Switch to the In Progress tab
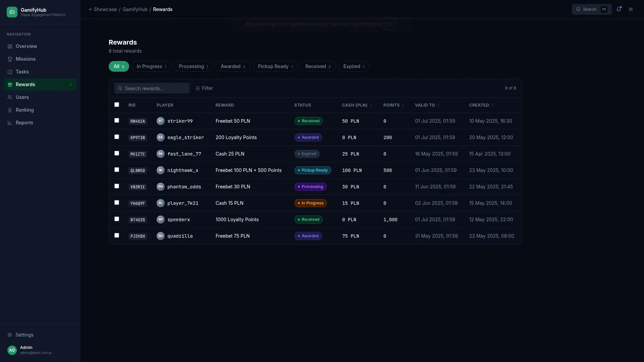Viewport: 644px width, 362px height. tap(151, 66)
